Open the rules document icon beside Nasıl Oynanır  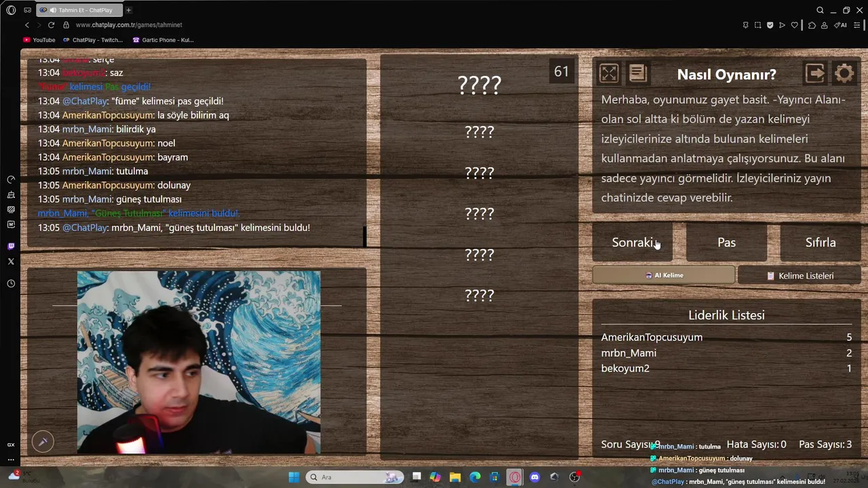[638, 73]
